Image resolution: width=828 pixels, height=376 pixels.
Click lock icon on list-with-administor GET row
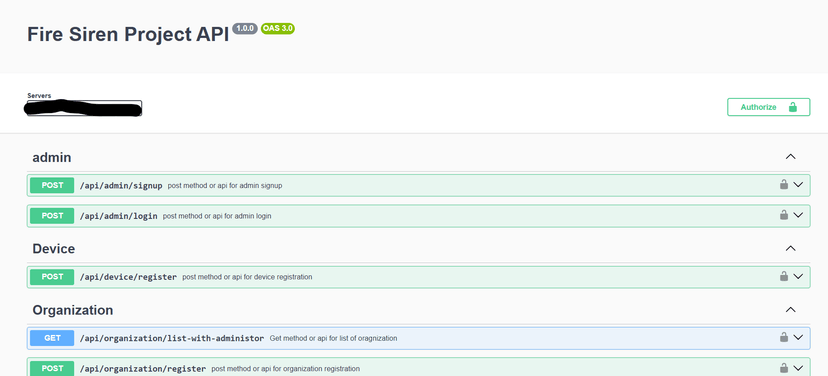784,337
